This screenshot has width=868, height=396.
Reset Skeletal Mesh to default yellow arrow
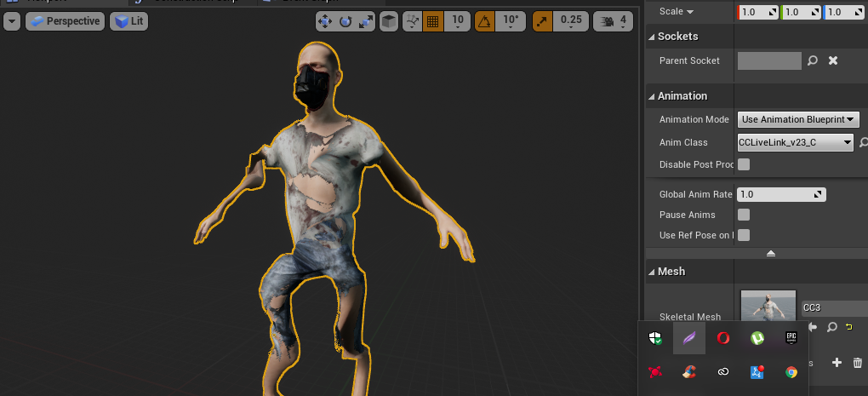click(849, 327)
